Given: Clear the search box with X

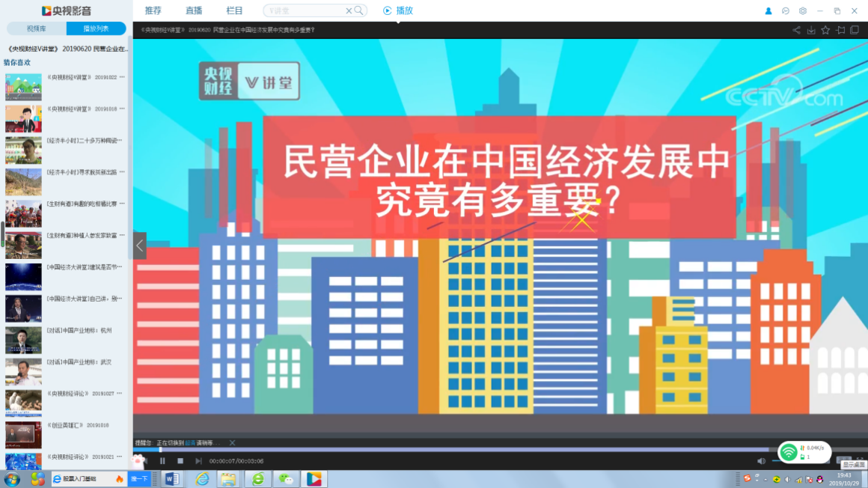Looking at the screenshot, I should coord(349,10).
